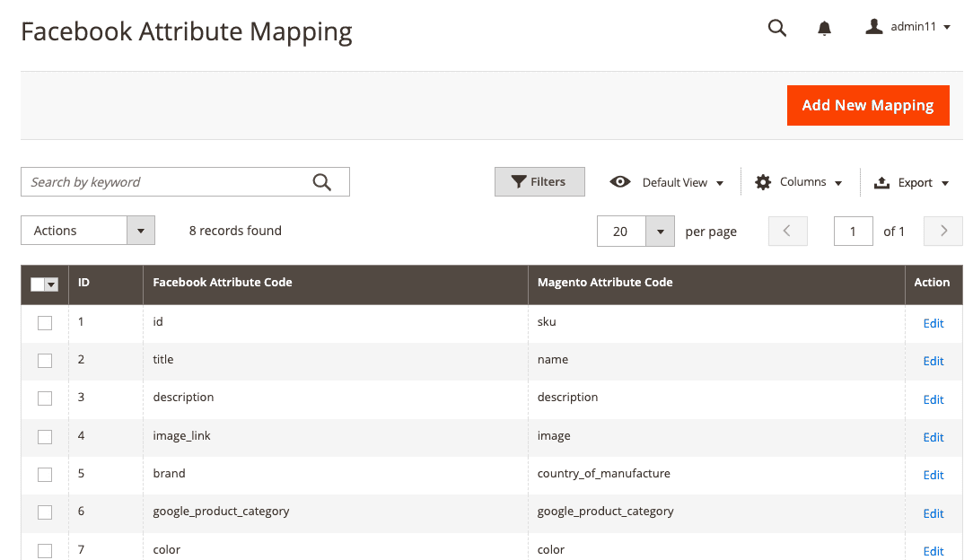
Task: Click the Export upload icon
Action: click(x=881, y=182)
